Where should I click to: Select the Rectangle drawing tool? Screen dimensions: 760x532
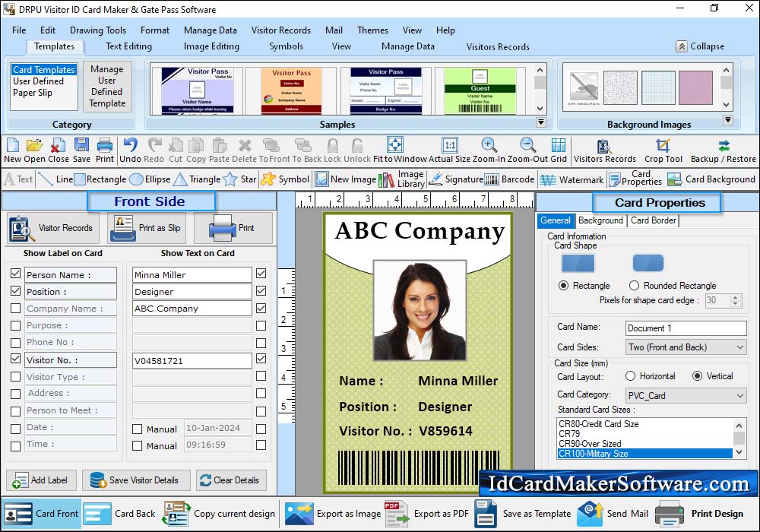(x=100, y=179)
